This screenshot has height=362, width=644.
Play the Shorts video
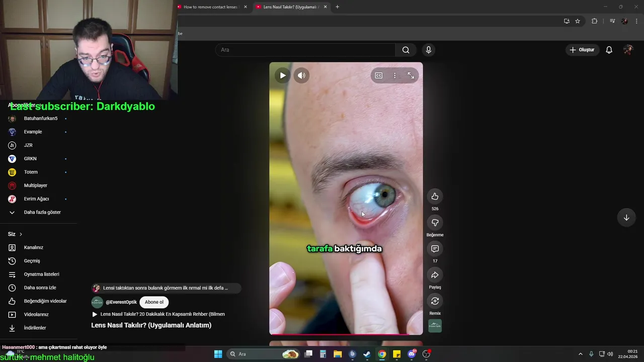point(283,75)
